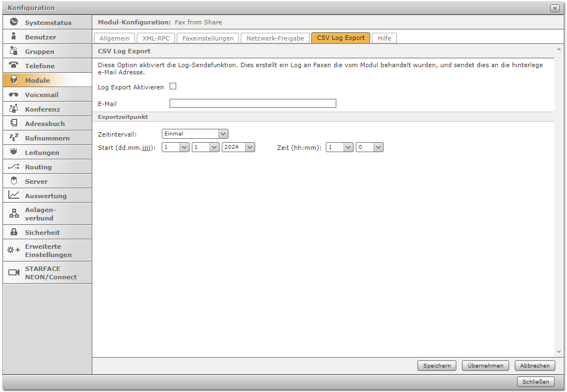Click into the E-Mail text field
Screen dimensions: 567x392
click(x=252, y=103)
